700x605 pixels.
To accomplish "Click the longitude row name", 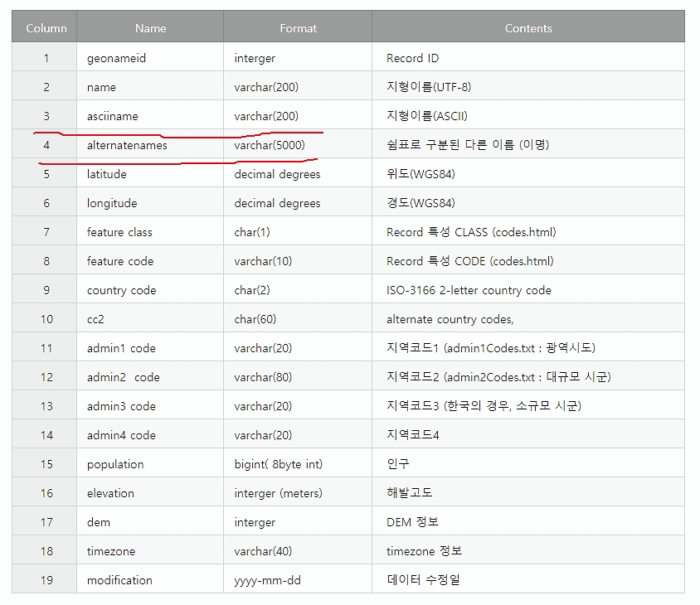I will (x=112, y=203).
